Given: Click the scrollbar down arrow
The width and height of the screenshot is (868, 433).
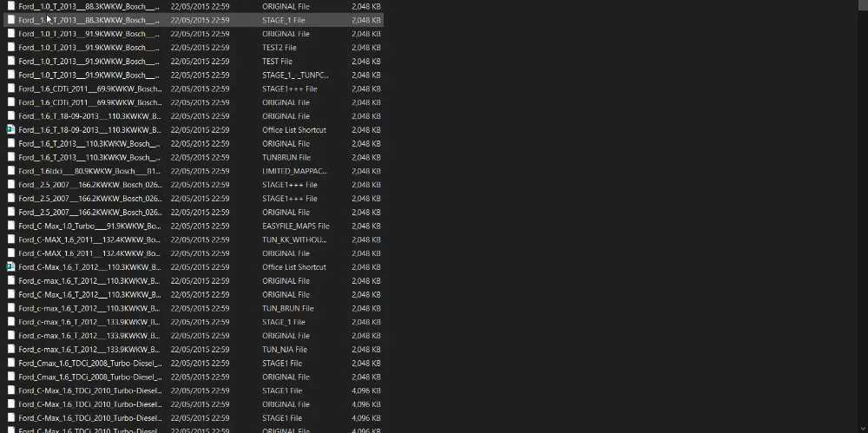Looking at the screenshot, I should point(863,429).
